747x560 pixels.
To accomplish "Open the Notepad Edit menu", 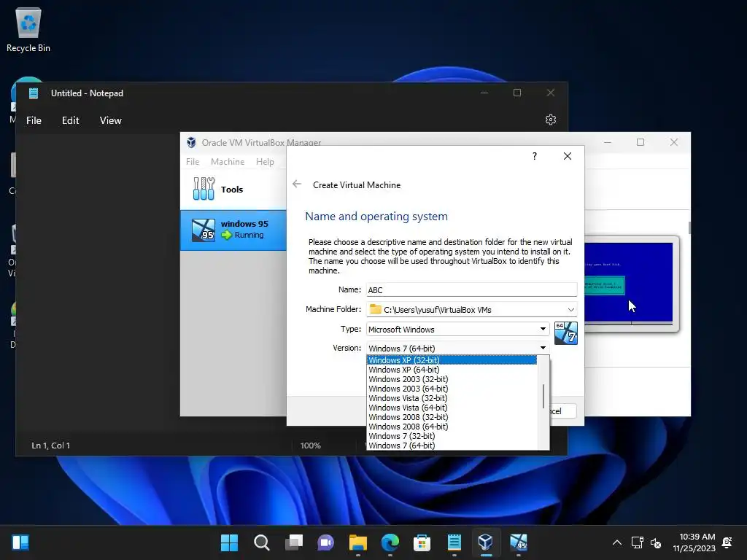I will 71,120.
